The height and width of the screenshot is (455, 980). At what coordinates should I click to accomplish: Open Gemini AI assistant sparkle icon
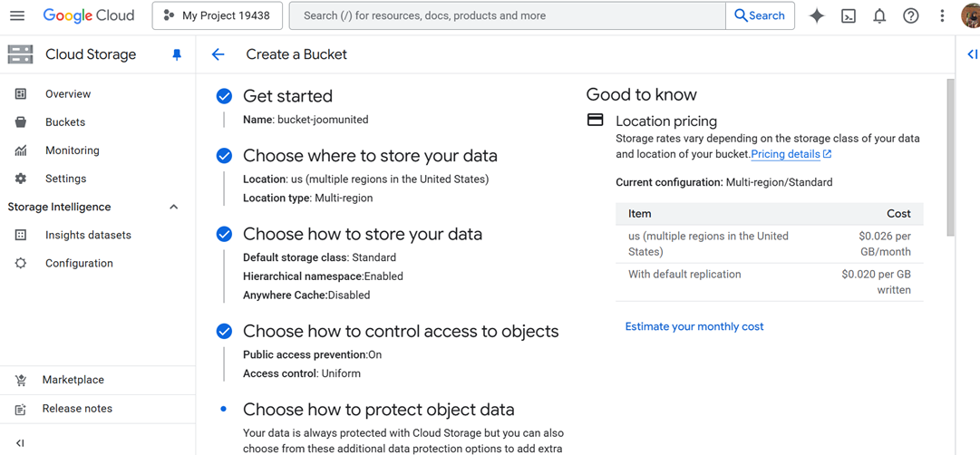[817, 15]
